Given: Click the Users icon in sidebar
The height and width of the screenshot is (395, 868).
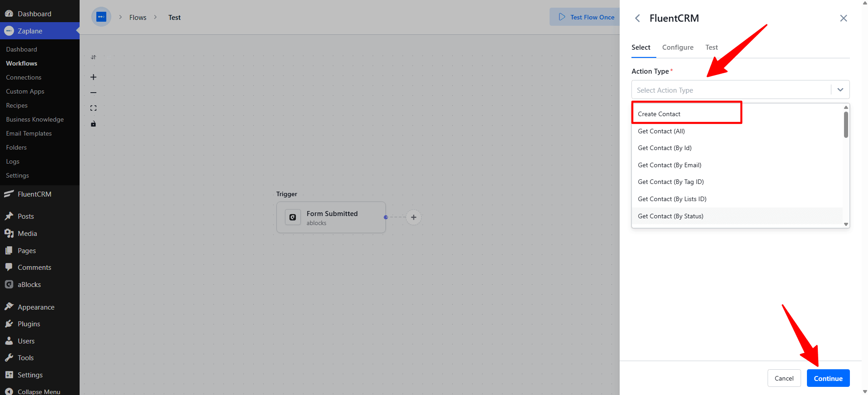Looking at the screenshot, I should point(9,341).
